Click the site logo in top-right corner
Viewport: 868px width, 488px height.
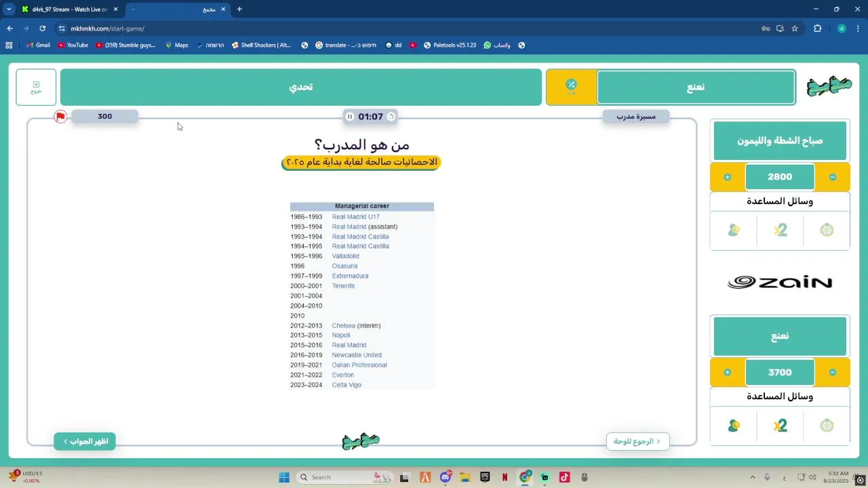pos(829,87)
